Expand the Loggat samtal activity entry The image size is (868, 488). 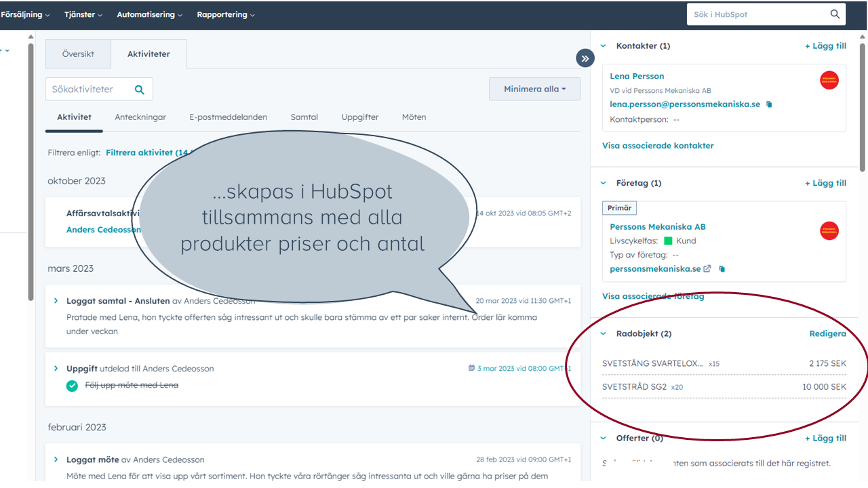56,301
